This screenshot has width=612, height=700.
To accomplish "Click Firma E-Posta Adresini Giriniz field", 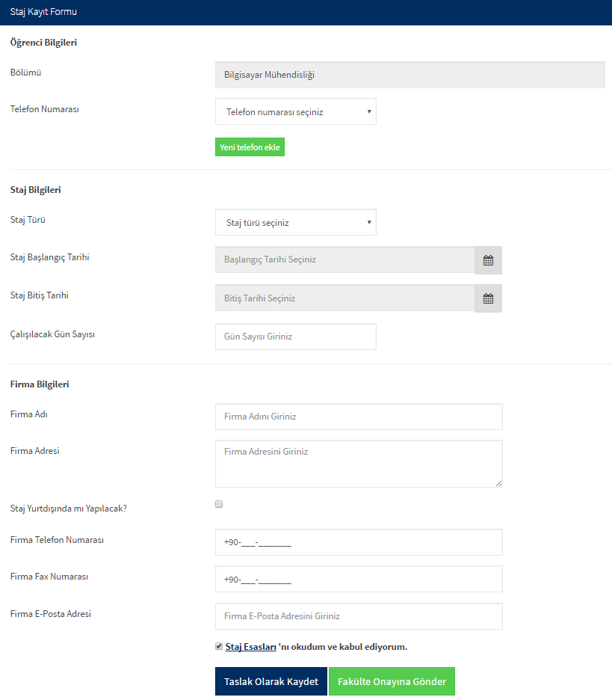I will tap(359, 616).
